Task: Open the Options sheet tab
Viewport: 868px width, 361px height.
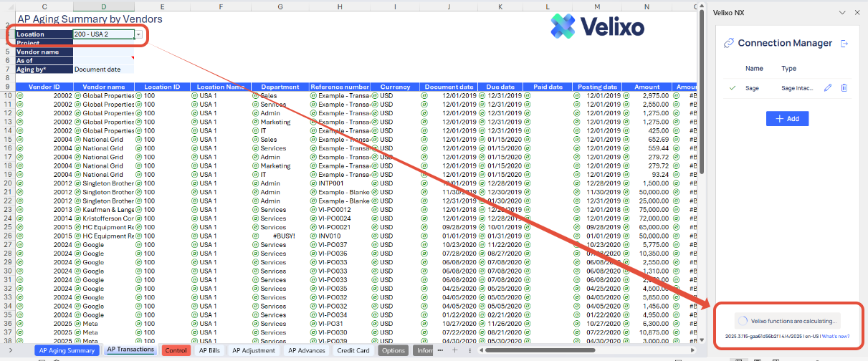Action: 394,350
